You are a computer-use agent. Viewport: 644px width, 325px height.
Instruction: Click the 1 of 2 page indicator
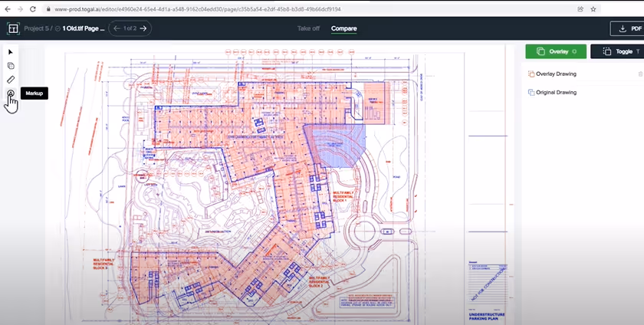click(x=130, y=28)
